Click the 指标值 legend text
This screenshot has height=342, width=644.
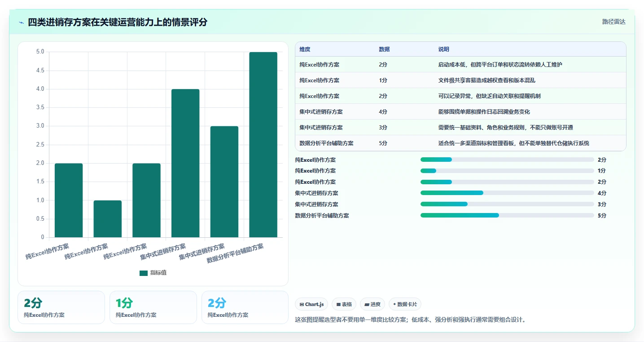158,273
